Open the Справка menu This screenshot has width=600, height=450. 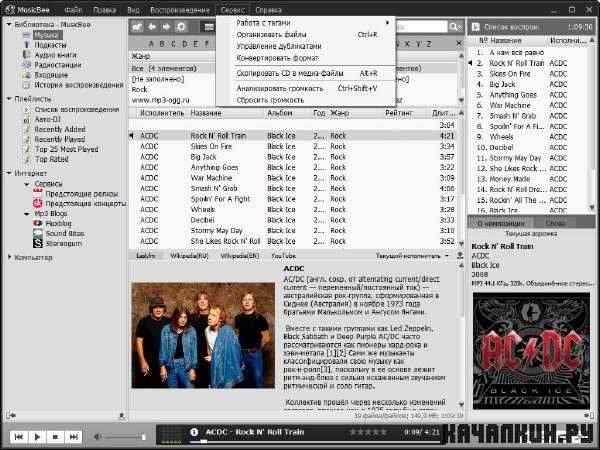268,10
